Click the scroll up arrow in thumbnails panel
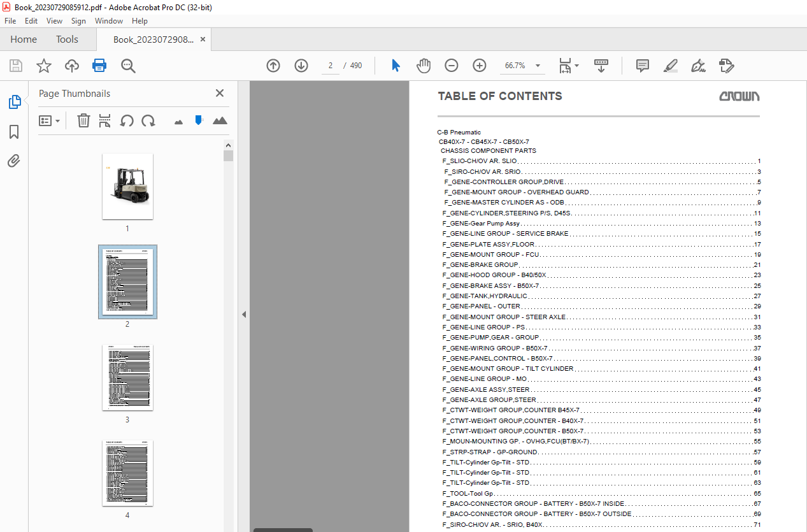Viewport: 807px width, 532px height. (228, 145)
